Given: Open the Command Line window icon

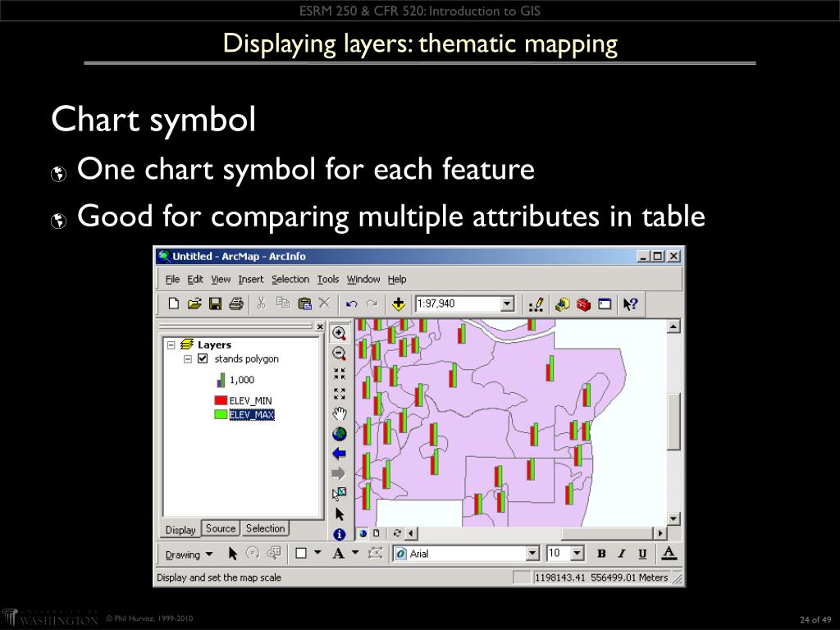Looking at the screenshot, I should (x=605, y=304).
